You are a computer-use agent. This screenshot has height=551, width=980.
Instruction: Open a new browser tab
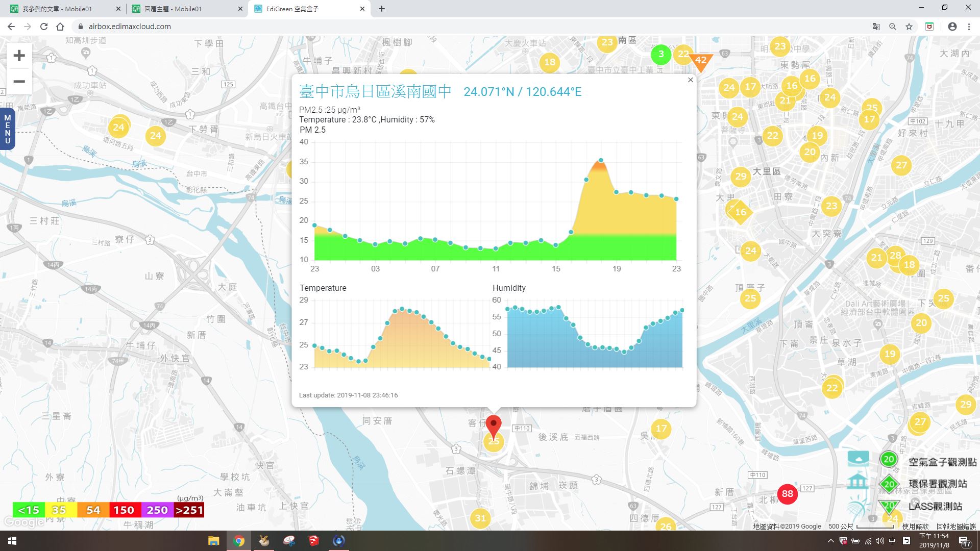pos(381,9)
